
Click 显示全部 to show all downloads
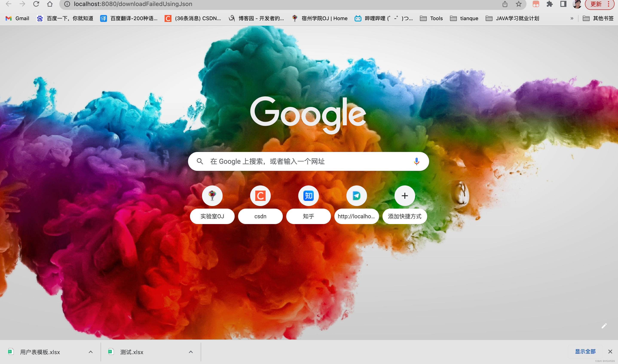[x=585, y=352]
